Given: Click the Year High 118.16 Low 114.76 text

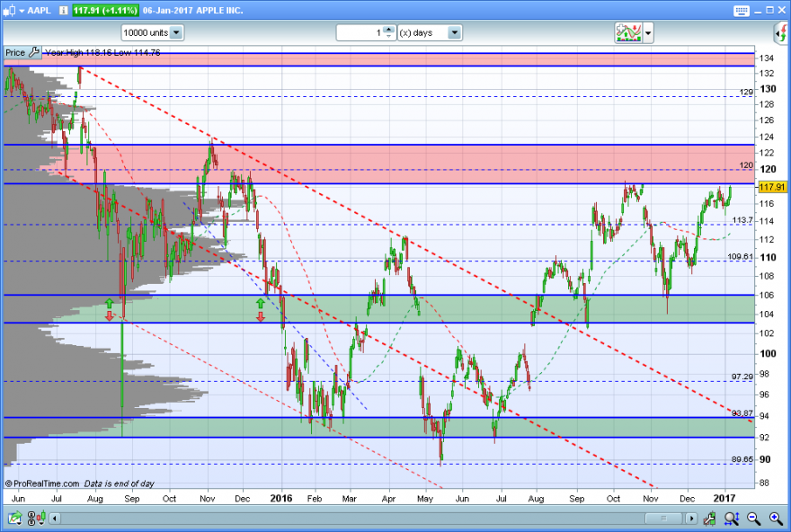Looking at the screenshot, I should click(102, 52).
